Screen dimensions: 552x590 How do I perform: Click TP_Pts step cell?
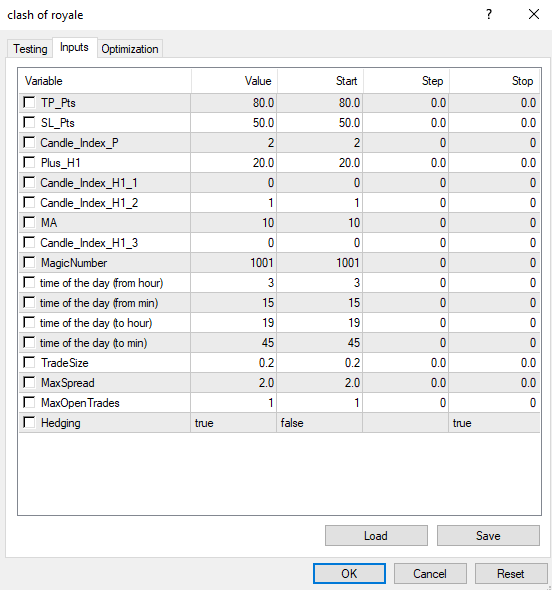[406, 103]
